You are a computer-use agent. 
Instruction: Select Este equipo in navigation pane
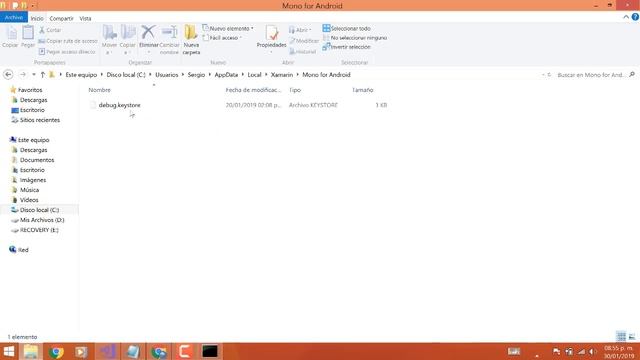[33, 140]
